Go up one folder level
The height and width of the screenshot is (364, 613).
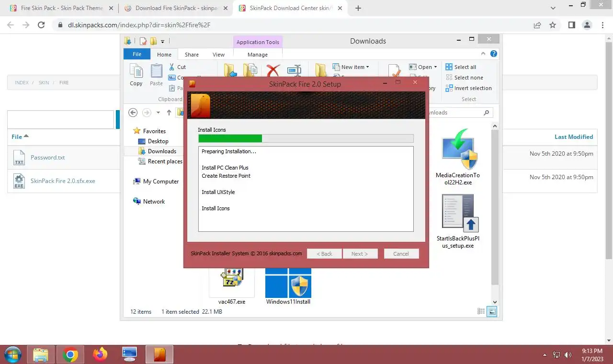tap(169, 113)
